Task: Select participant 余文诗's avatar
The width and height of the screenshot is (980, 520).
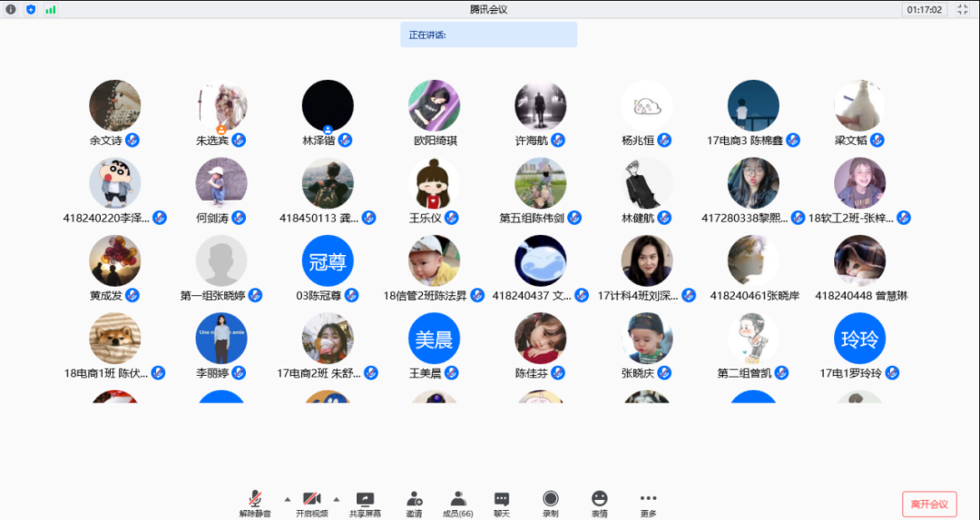Action: (115, 105)
